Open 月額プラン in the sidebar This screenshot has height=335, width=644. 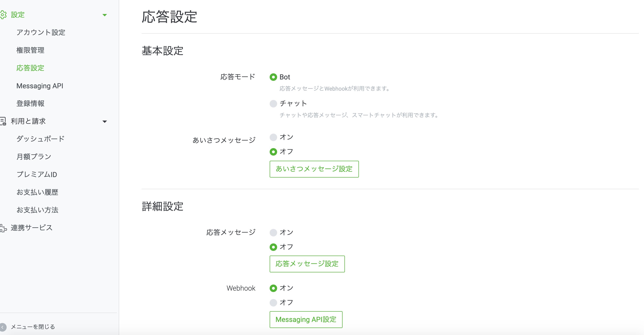pyautogui.click(x=34, y=157)
